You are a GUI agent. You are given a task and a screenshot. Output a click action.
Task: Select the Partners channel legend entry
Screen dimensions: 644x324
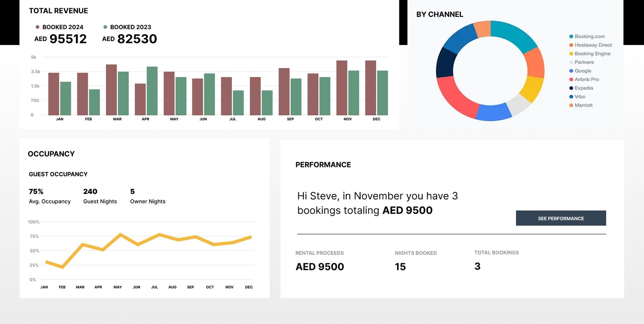point(584,62)
